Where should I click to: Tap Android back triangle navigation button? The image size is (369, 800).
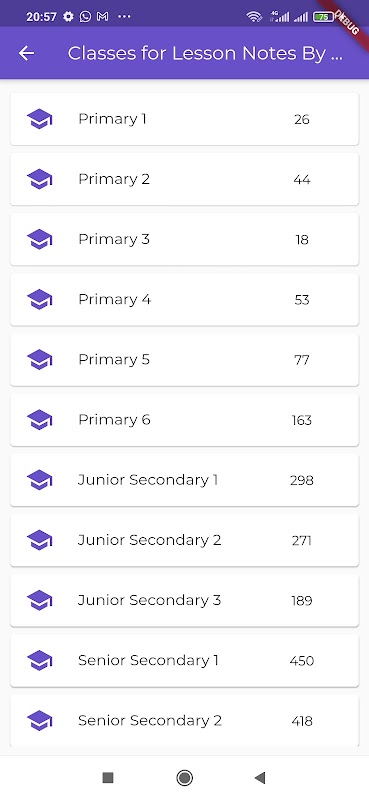(x=260, y=778)
